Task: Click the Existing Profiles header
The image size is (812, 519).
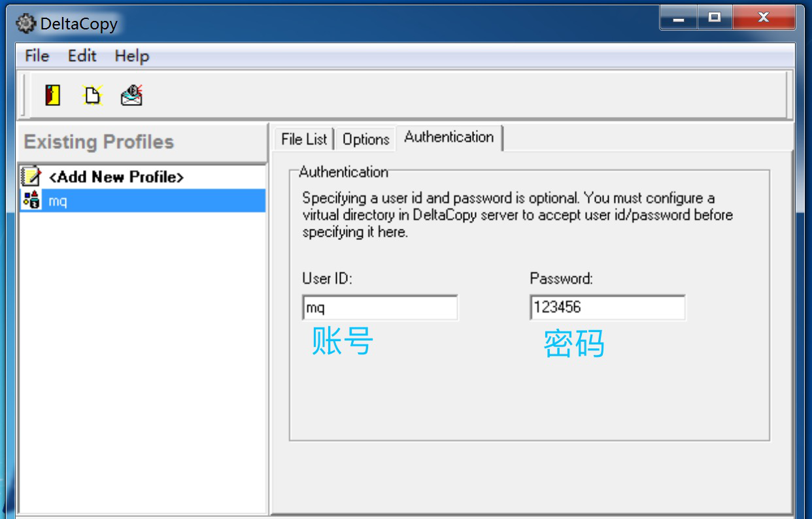Action: coord(99,142)
